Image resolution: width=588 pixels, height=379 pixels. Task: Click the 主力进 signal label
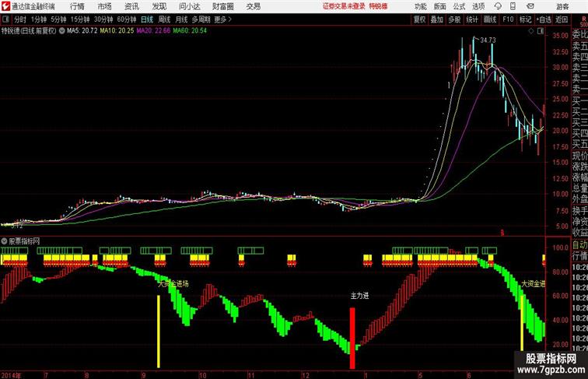pyautogui.click(x=359, y=296)
